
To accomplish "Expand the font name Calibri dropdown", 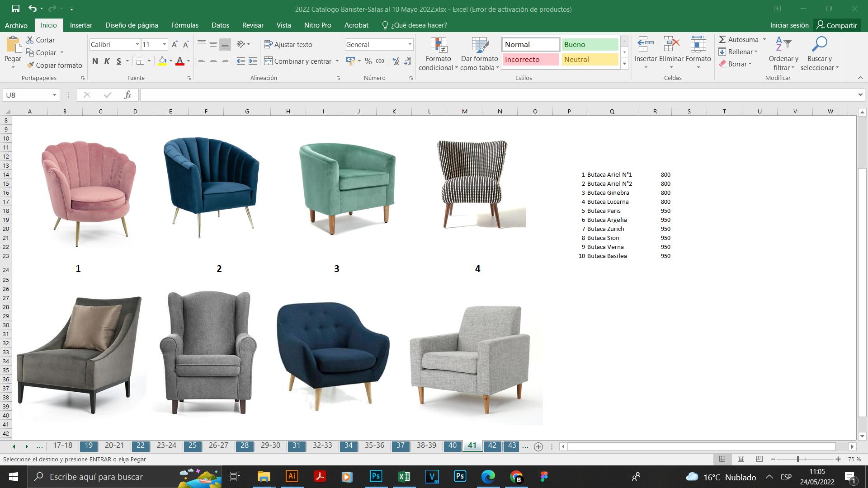I will tap(137, 44).
